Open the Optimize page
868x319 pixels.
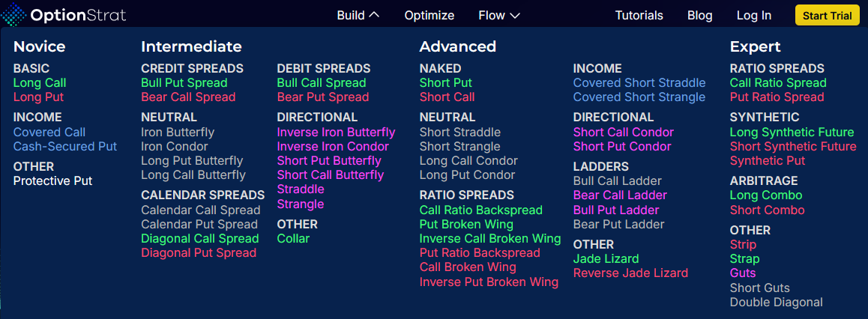tap(429, 16)
